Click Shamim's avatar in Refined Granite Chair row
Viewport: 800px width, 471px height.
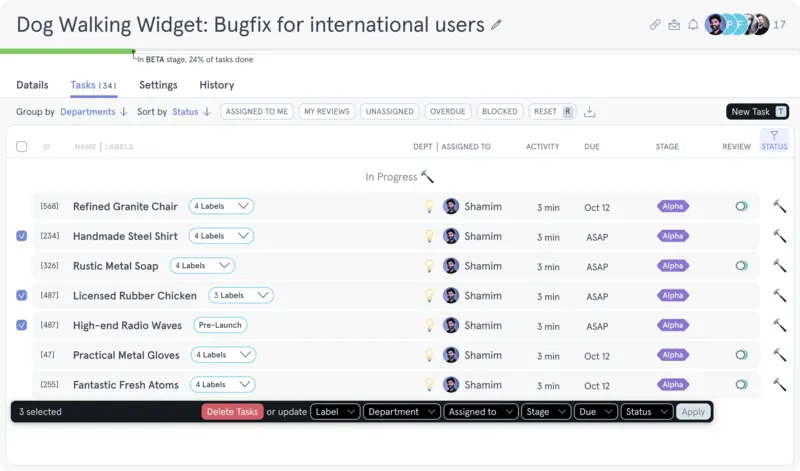click(x=451, y=206)
